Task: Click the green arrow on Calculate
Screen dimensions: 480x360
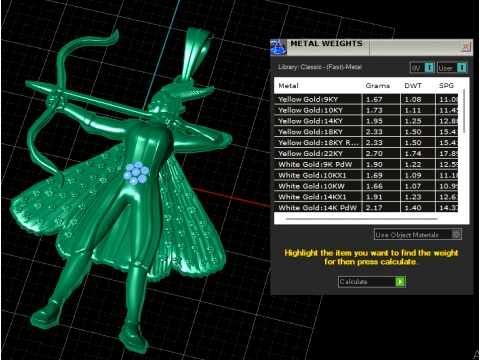Action: tap(400, 282)
